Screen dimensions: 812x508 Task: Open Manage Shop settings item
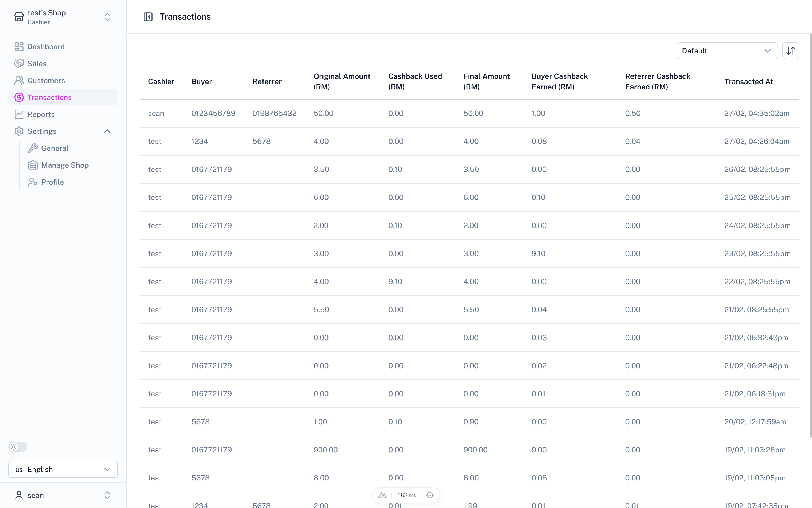[70, 165]
